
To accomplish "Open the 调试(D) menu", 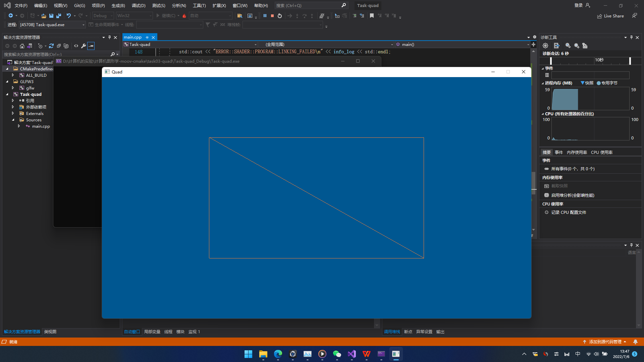I will click(139, 6).
